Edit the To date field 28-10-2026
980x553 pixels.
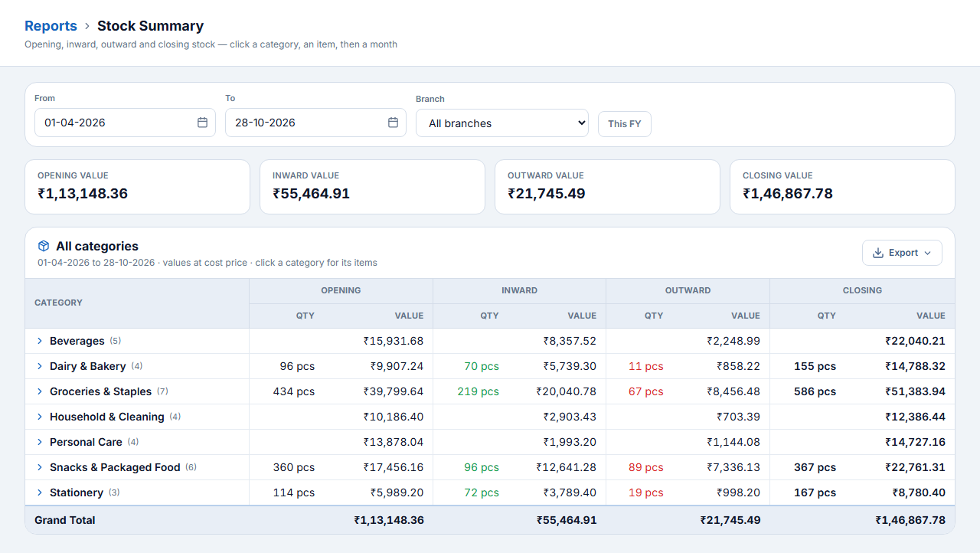(x=315, y=123)
